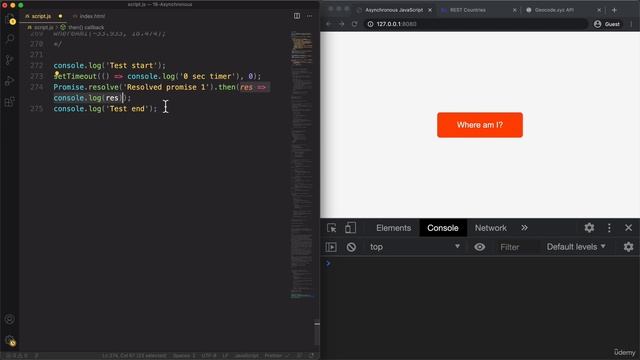Open the VS Code Search view
Viewport: 640px width, 360px height.
point(10,39)
